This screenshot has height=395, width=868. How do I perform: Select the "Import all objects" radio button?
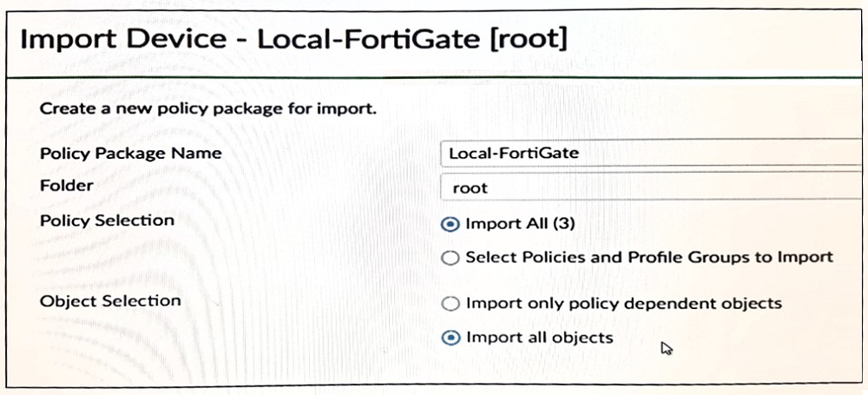[x=450, y=338]
